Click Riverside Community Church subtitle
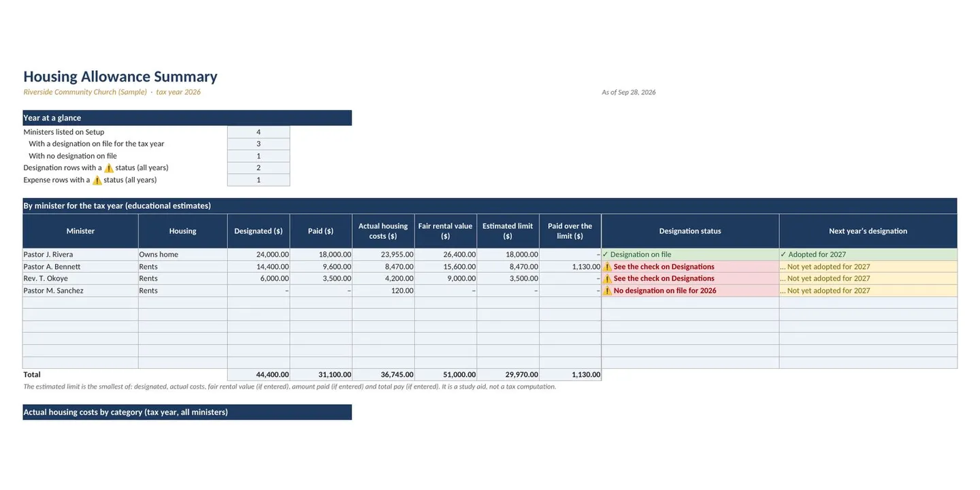Screen dimensions: 980x490 112,93
